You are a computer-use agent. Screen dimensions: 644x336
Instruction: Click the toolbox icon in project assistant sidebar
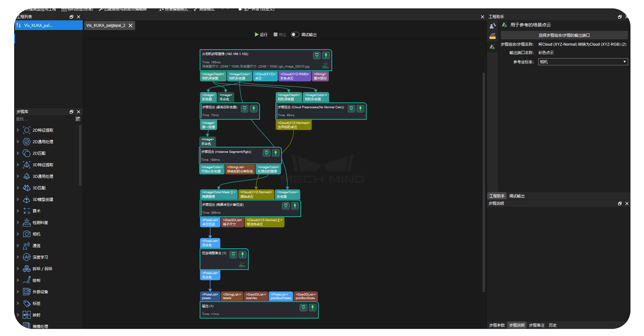492,36
